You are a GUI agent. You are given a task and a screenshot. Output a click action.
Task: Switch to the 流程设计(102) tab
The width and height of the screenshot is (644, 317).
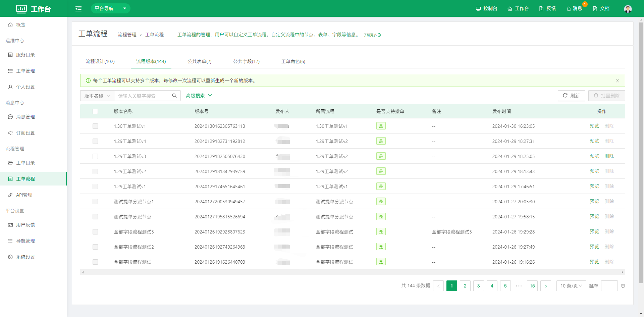[x=100, y=61]
